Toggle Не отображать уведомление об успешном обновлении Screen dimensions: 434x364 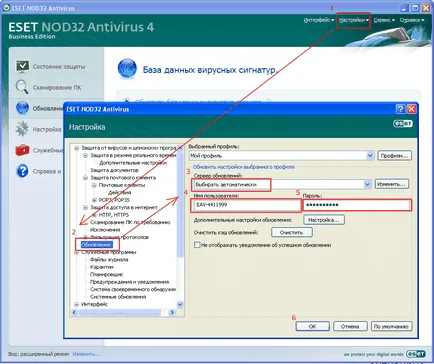coord(197,245)
